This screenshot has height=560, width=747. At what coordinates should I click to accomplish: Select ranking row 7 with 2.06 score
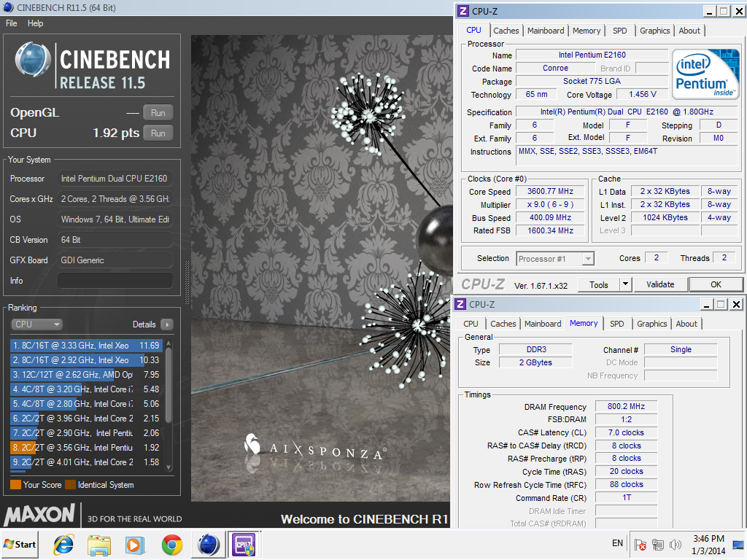coord(86,433)
